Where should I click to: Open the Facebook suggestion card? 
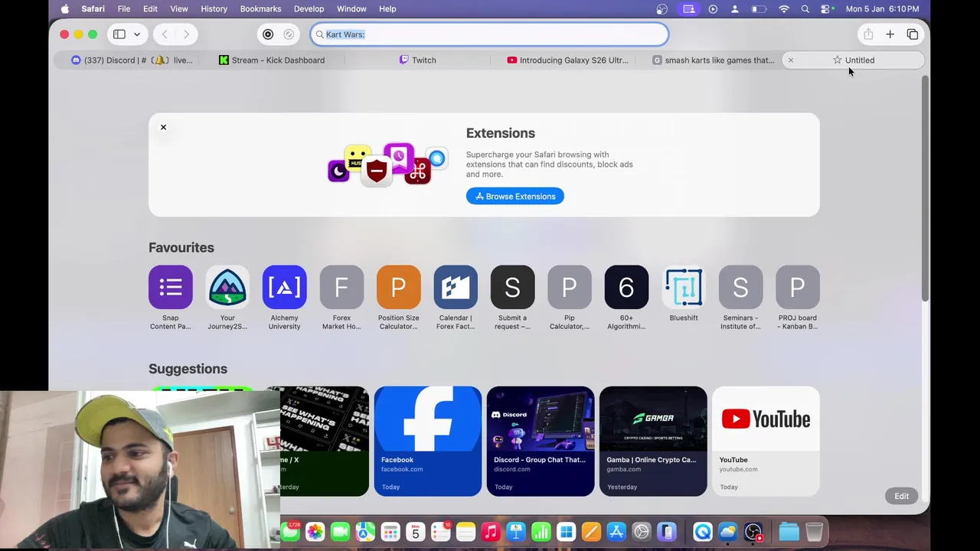click(428, 441)
